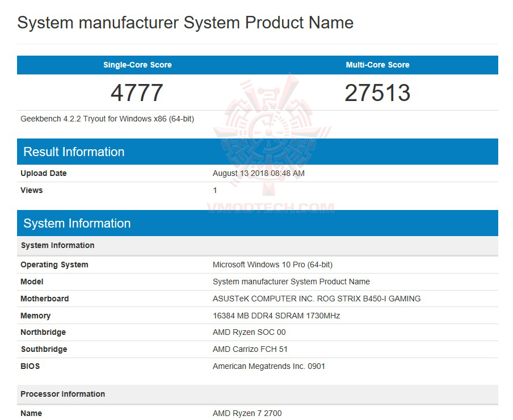Click the Northbridge label

[43, 333]
